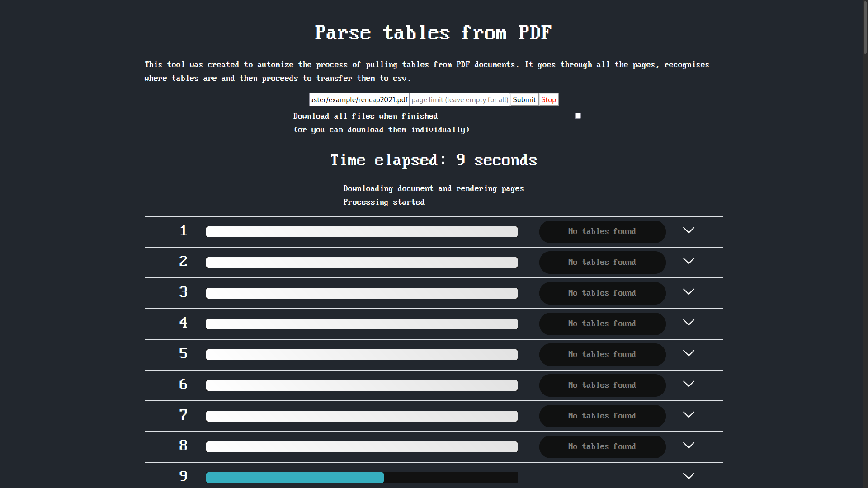Click page 8 'No tables found' badge
This screenshot has height=488, width=868.
[x=602, y=447]
